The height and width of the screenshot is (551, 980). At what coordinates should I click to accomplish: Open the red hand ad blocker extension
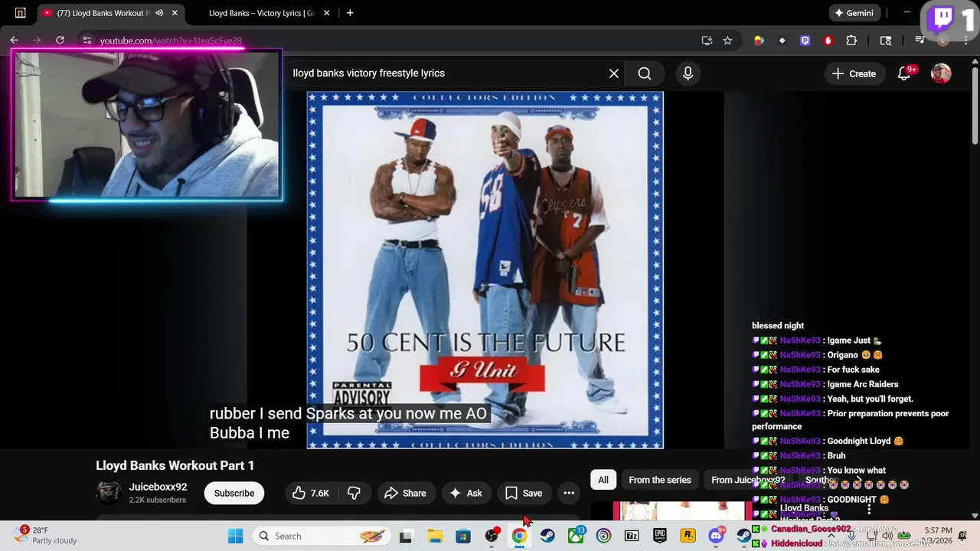tap(828, 41)
